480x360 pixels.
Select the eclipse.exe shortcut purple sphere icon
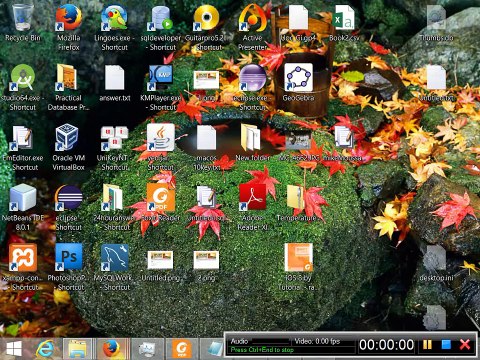click(x=252, y=77)
